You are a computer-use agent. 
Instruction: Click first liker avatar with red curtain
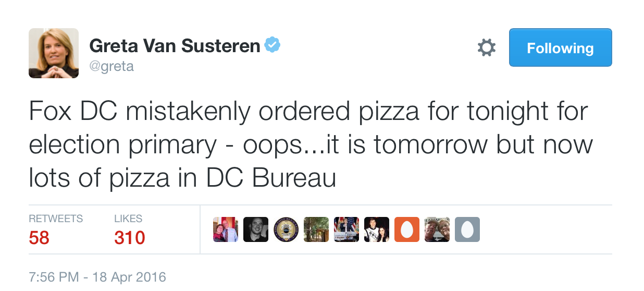(x=226, y=229)
